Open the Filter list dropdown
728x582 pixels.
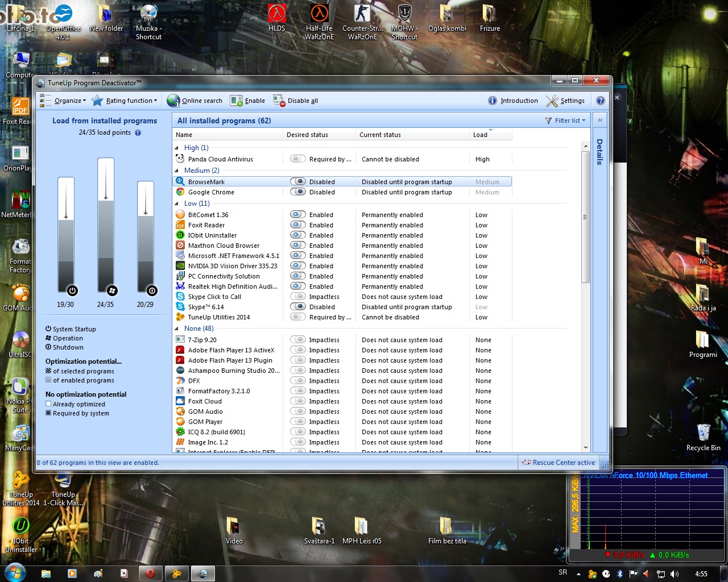coord(565,120)
